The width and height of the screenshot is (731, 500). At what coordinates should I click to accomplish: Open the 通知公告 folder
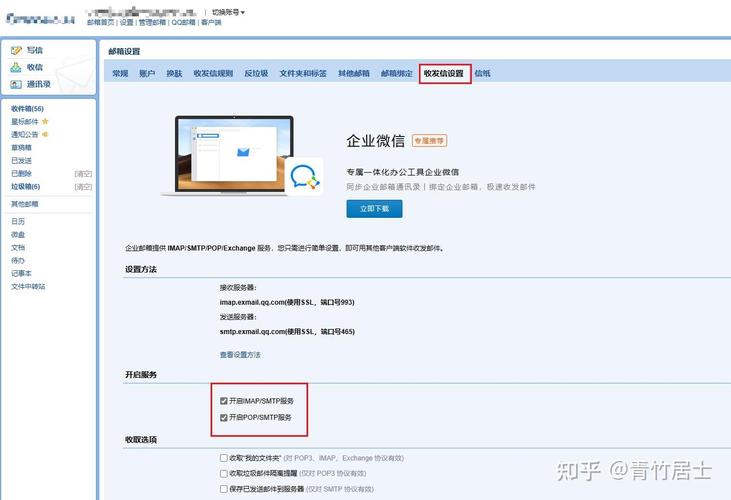[x=25, y=134]
